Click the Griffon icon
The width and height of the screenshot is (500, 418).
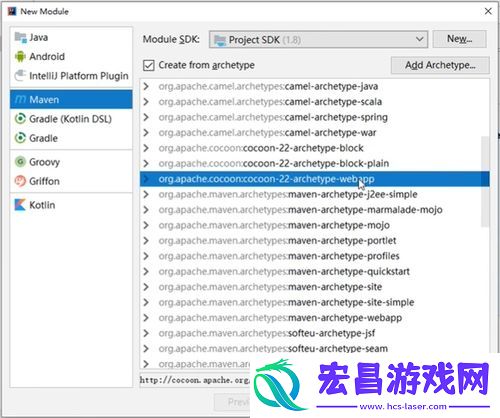20,181
